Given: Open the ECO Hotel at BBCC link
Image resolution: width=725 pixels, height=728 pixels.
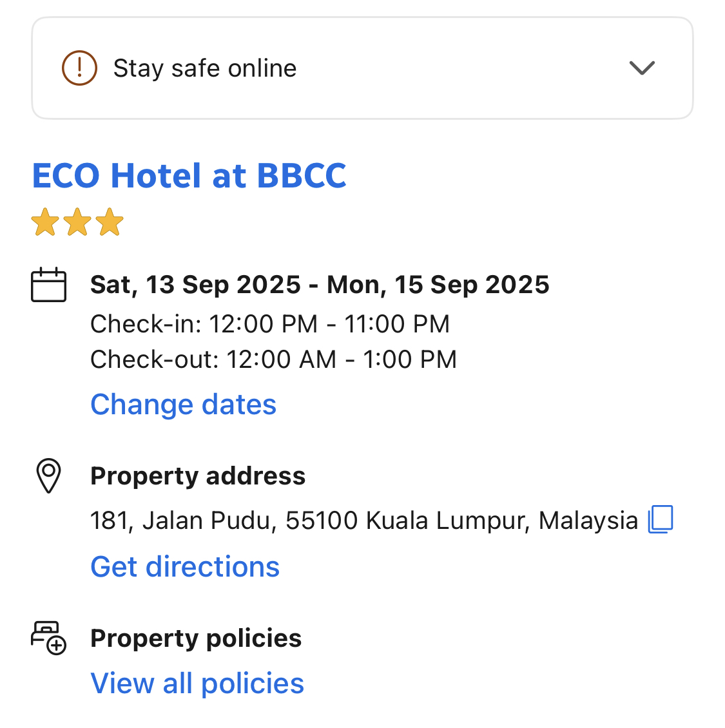Looking at the screenshot, I should click(189, 176).
